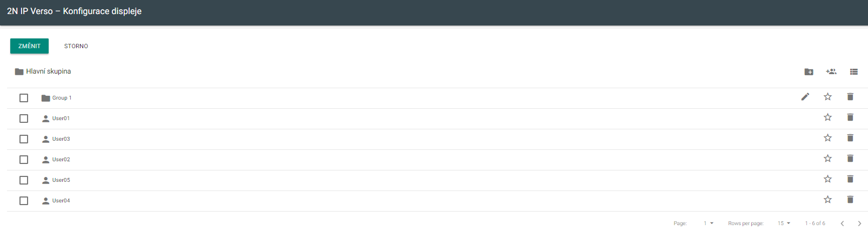The width and height of the screenshot is (868, 230).
Task: Open the Page number dropdown
Action: 709,223
